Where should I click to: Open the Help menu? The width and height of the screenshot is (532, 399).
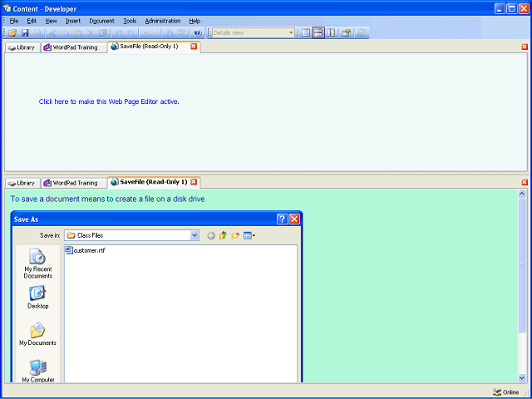click(x=195, y=21)
